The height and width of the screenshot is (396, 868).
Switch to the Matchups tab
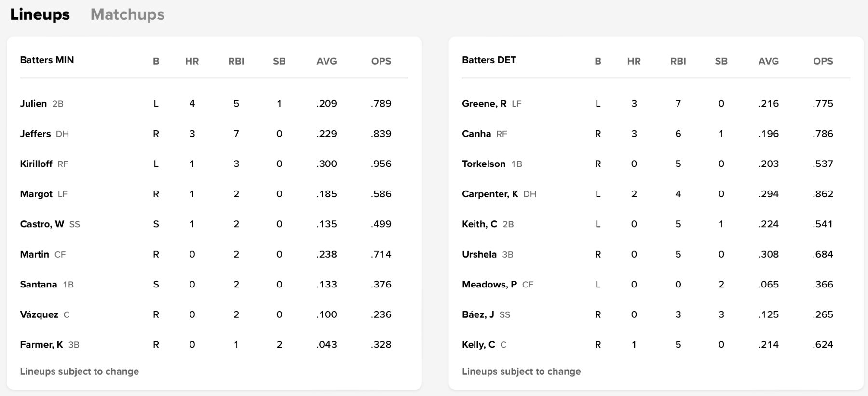coord(127,14)
